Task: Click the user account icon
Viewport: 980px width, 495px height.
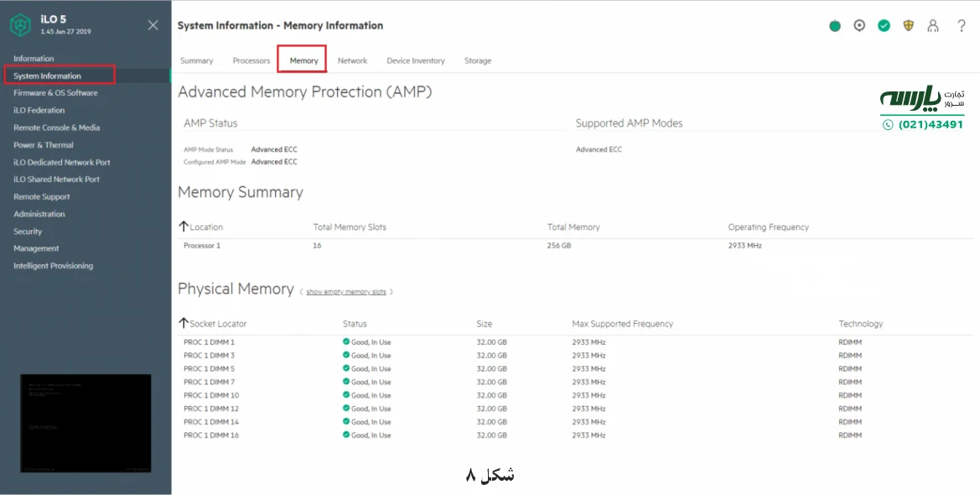Action: [x=932, y=26]
